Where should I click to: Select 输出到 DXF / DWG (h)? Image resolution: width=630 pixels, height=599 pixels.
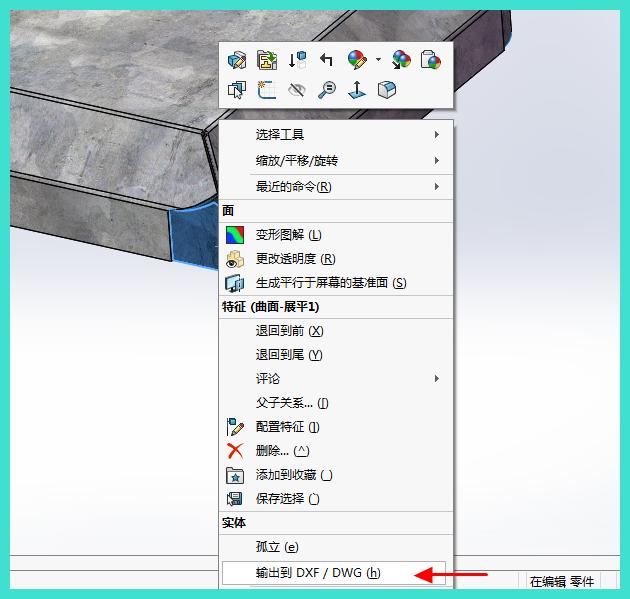(x=334, y=573)
